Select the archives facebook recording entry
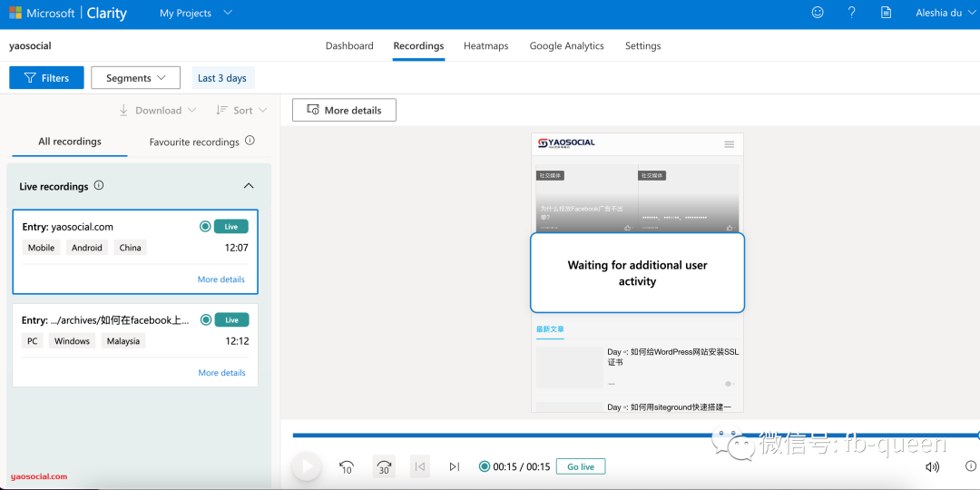 135,346
